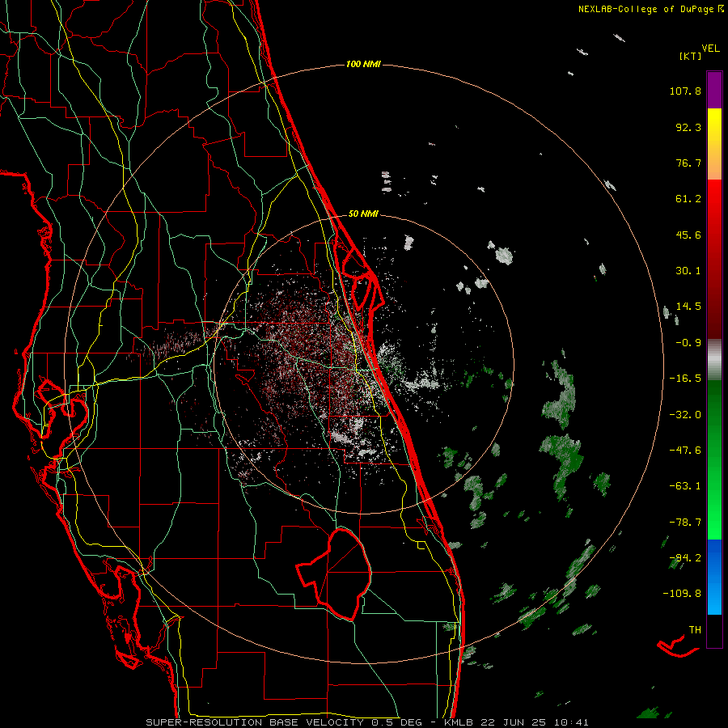Click the NEXLAB-College of DuPage label
The image size is (728, 728).
[x=645, y=9]
